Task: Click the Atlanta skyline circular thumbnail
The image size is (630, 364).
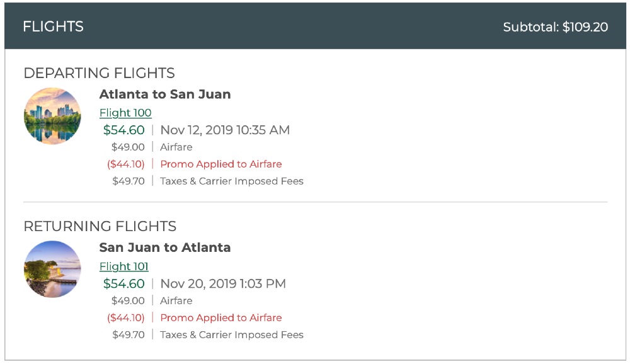Action: (x=52, y=116)
